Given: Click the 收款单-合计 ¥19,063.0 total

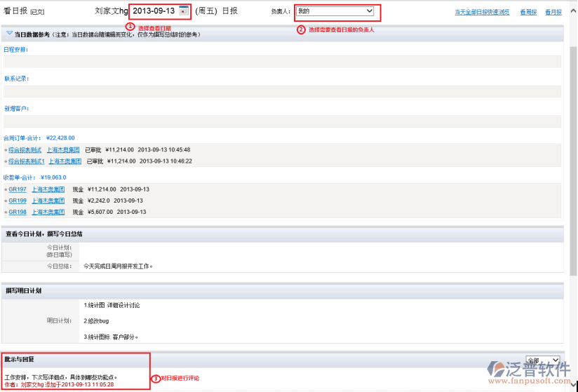Looking at the screenshot, I should point(35,177).
